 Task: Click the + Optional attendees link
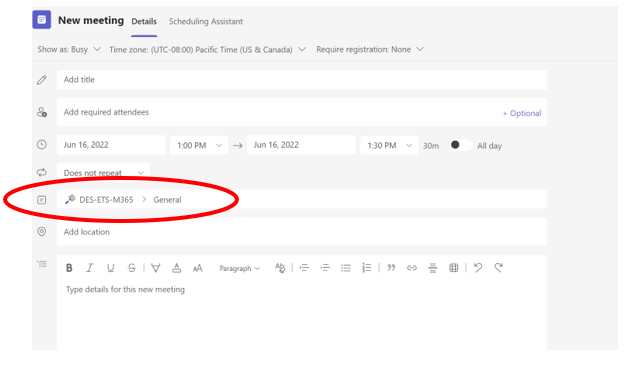tap(522, 113)
